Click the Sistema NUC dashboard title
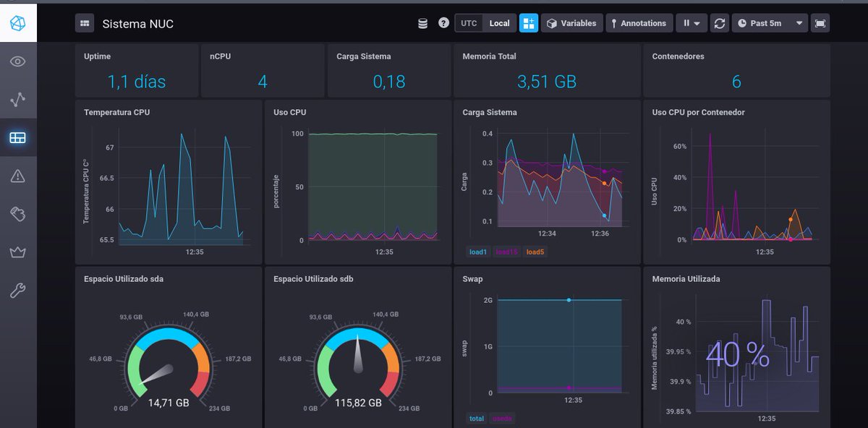Viewport: 868px width, 428px height. [x=138, y=24]
